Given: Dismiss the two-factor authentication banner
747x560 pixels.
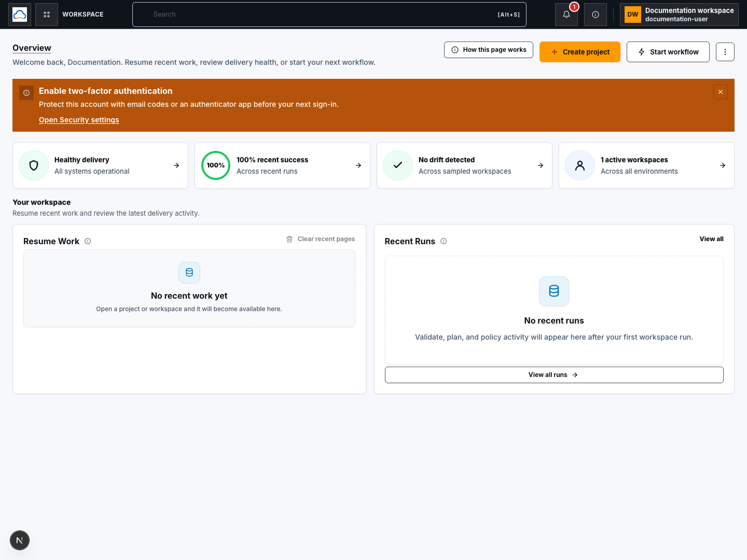Looking at the screenshot, I should [721, 92].
